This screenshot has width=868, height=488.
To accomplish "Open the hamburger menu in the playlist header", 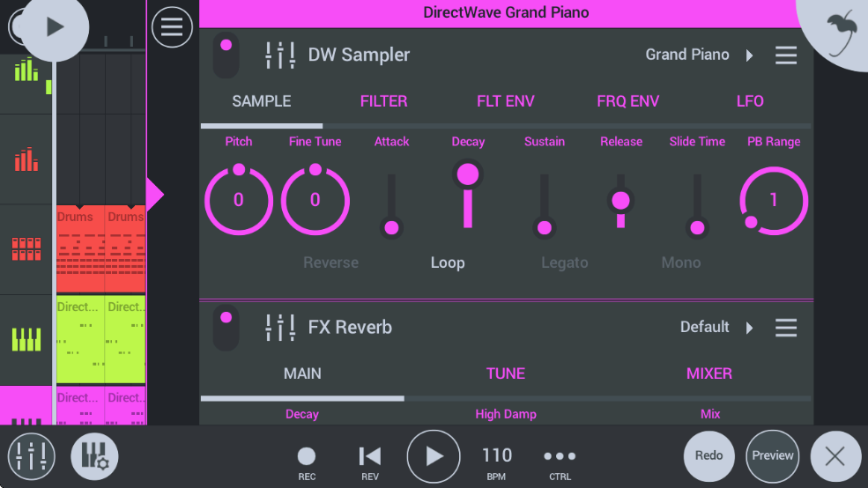I will [172, 27].
